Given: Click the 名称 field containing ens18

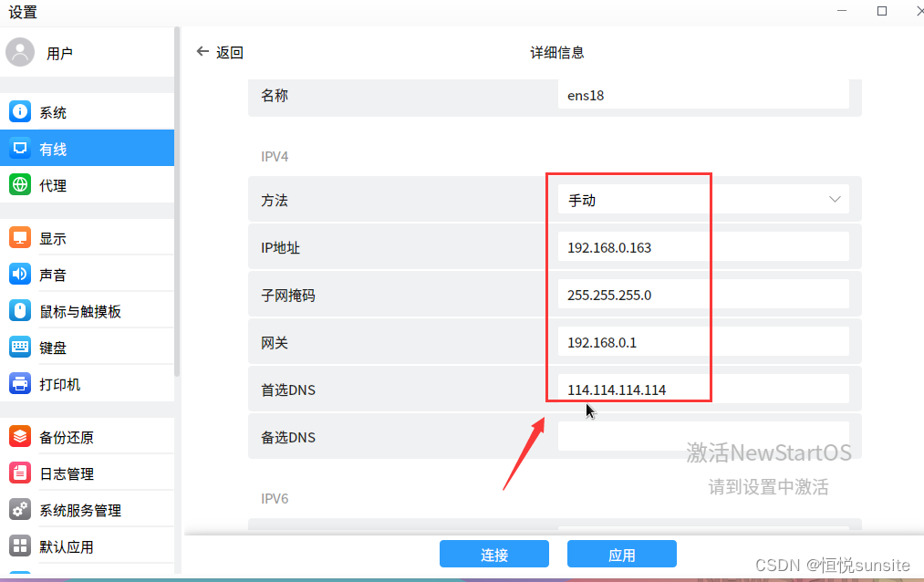Looking at the screenshot, I should point(703,95).
